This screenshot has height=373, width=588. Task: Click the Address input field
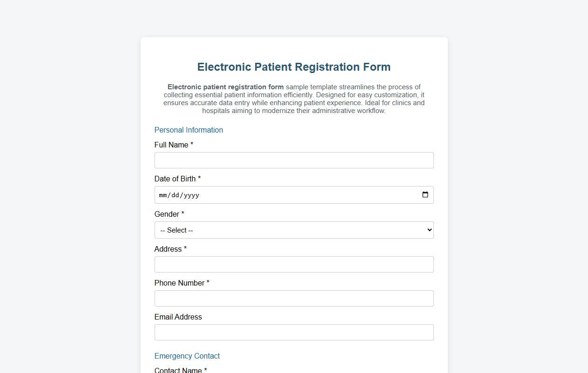[x=294, y=264]
